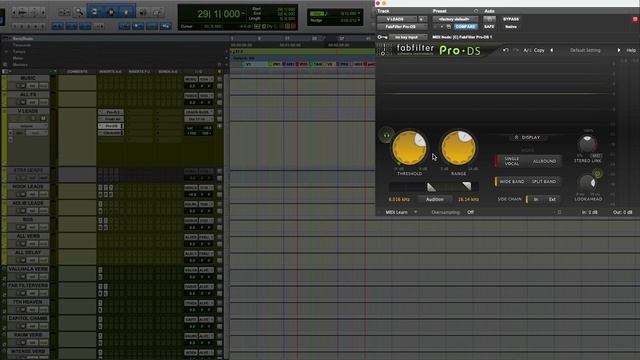
Task: Click the save preset disk icon
Action: tap(448, 27)
